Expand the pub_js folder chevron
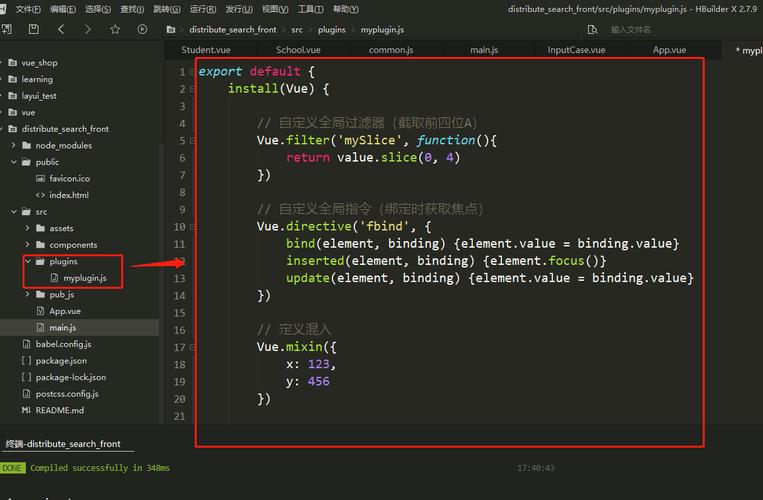The height and width of the screenshot is (500, 763). coord(27,294)
